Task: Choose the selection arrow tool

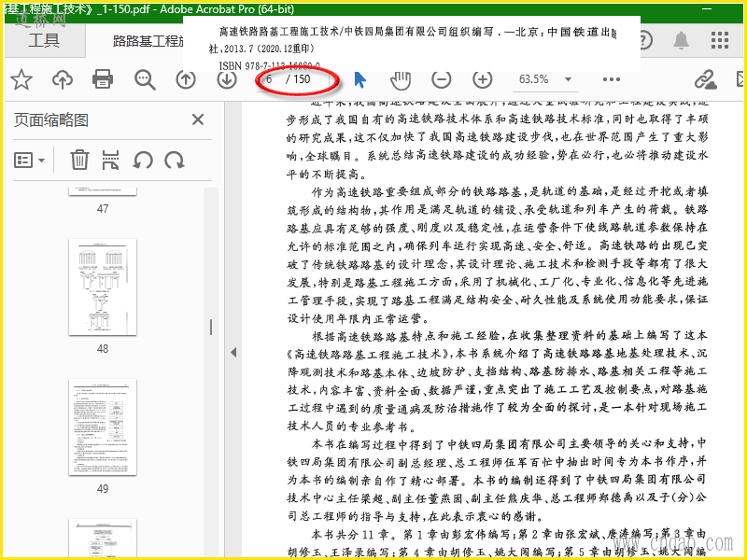Action: point(360,79)
